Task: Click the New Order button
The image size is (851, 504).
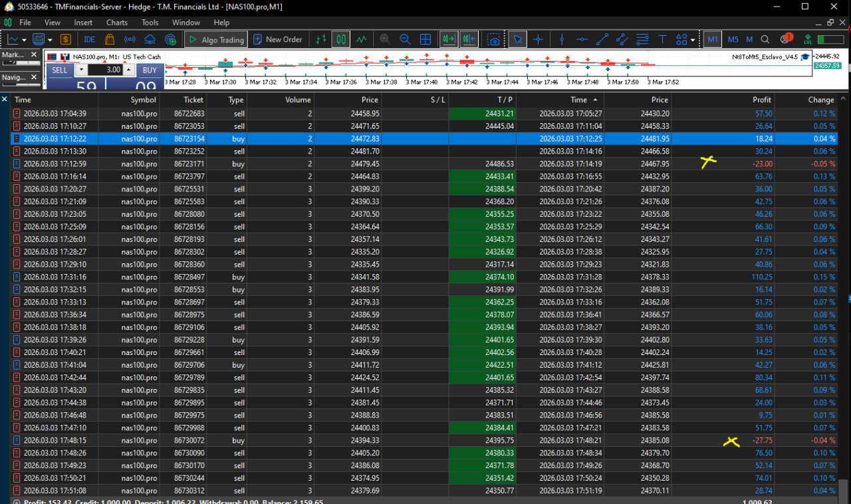Action: point(277,39)
